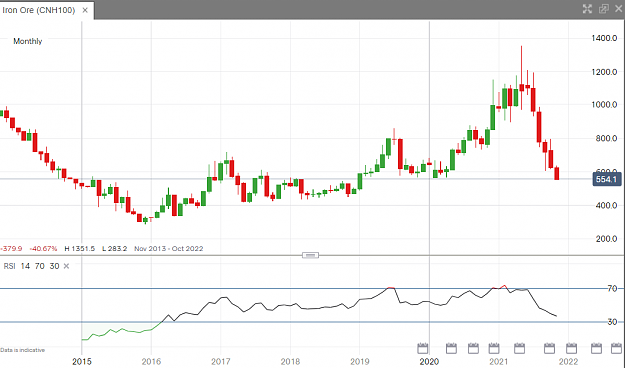Close the Iron Ore (CNH100) tab
The width and height of the screenshot is (625, 368).
pyautogui.click(x=85, y=10)
